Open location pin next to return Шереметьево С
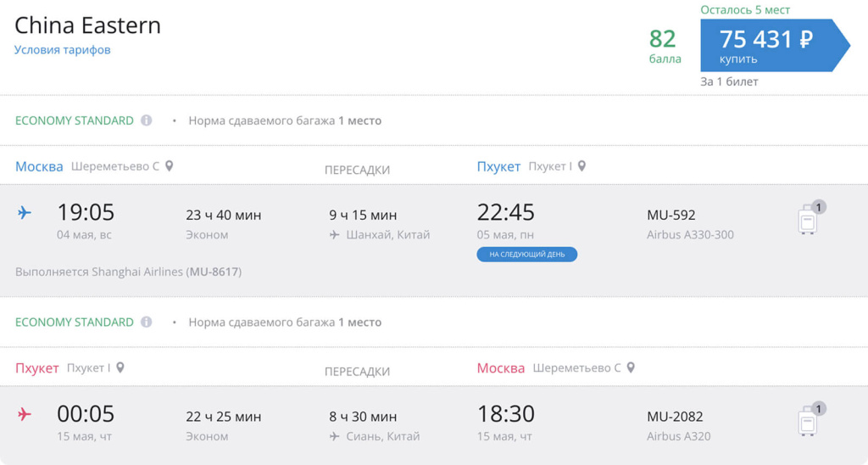Viewport: 868px width, 465px height. pos(631,367)
